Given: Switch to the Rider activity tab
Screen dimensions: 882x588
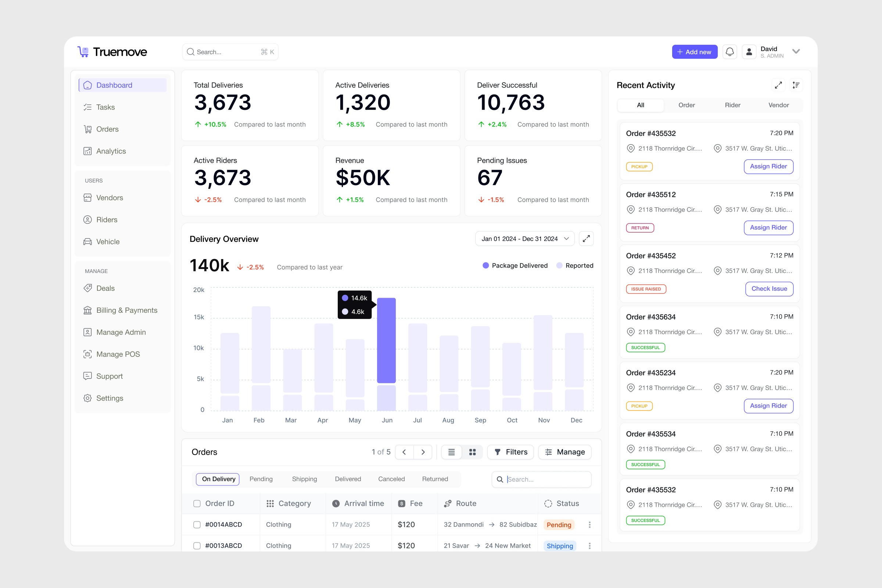Looking at the screenshot, I should (x=732, y=105).
